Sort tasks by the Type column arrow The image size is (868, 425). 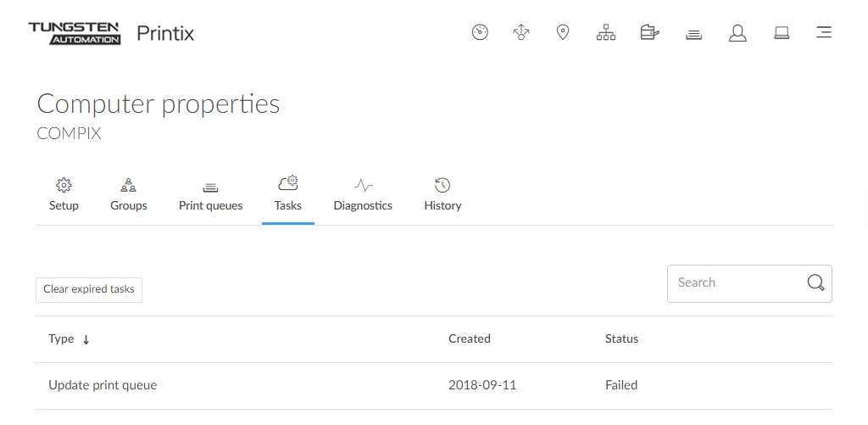click(86, 339)
